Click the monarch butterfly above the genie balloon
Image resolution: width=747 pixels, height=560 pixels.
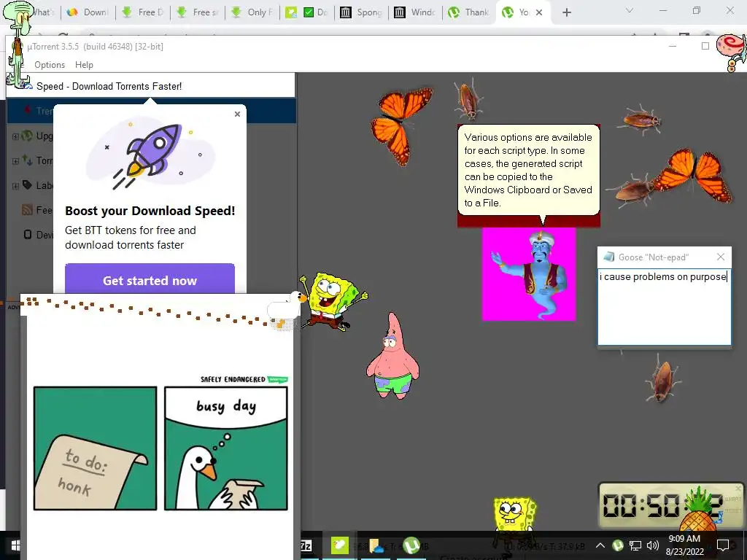tap(402, 125)
